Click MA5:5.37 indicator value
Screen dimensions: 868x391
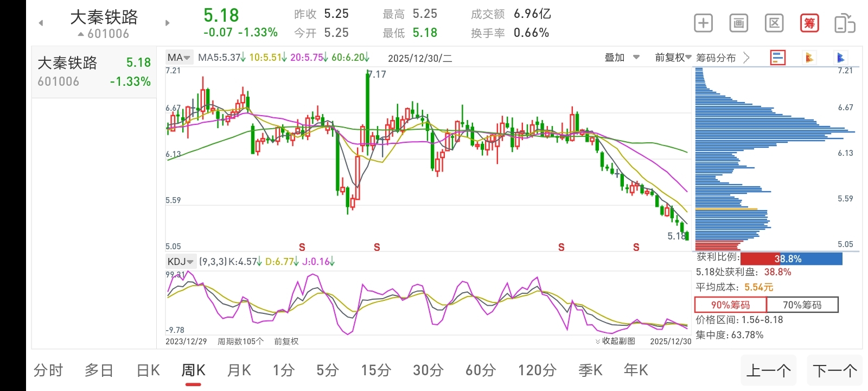pos(222,58)
